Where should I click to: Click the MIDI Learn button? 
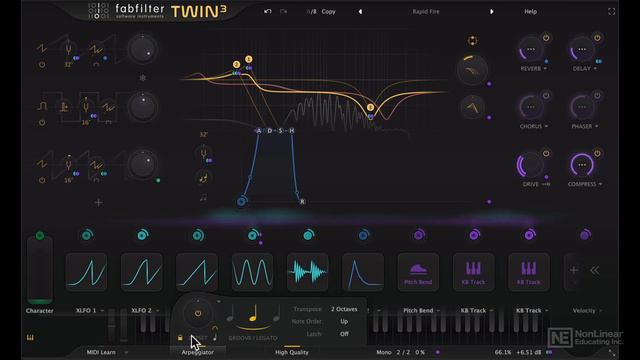point(101,352)
